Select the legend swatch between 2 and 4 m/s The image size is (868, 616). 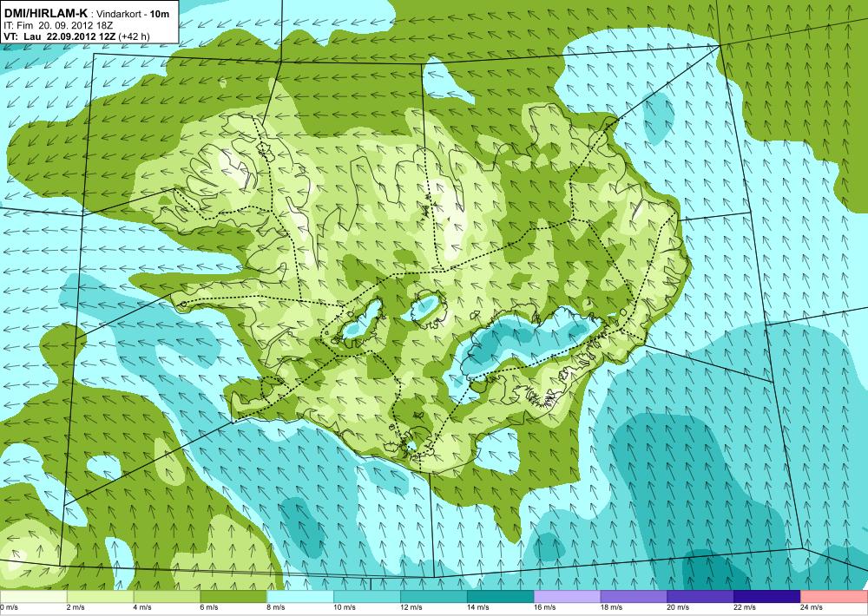[100, 597]
